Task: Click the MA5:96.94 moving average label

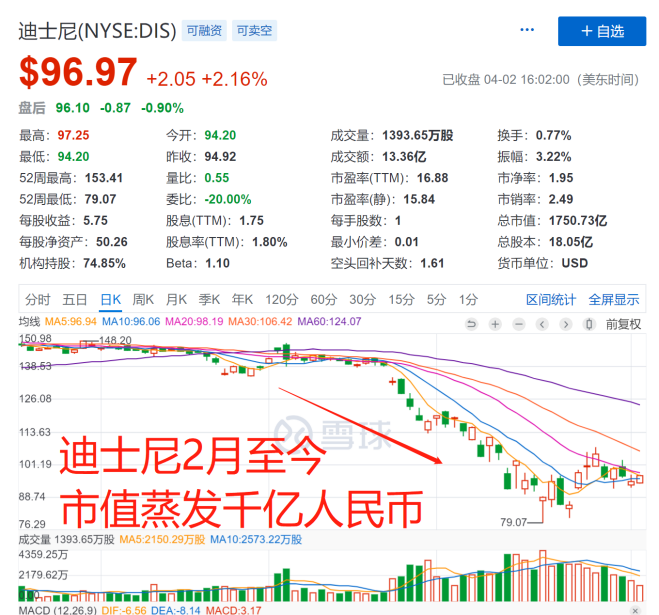Action: click(x=71, y=322)
